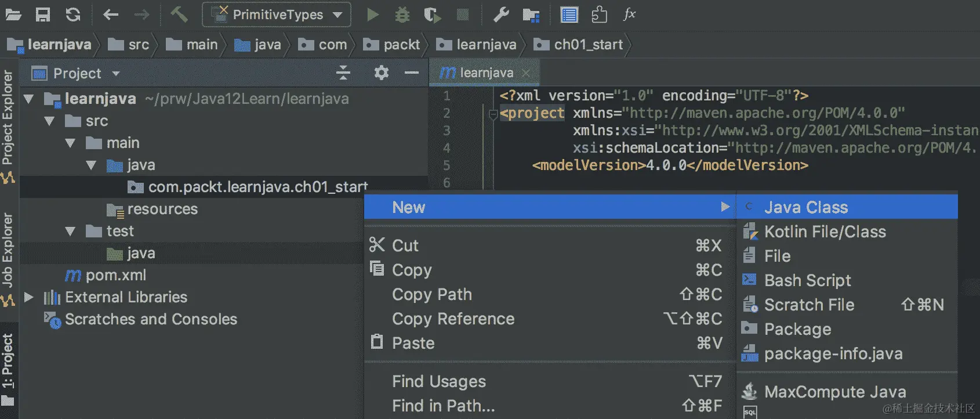Expand External Libraries node
The image size is (980, 419).
coord(28,297)
